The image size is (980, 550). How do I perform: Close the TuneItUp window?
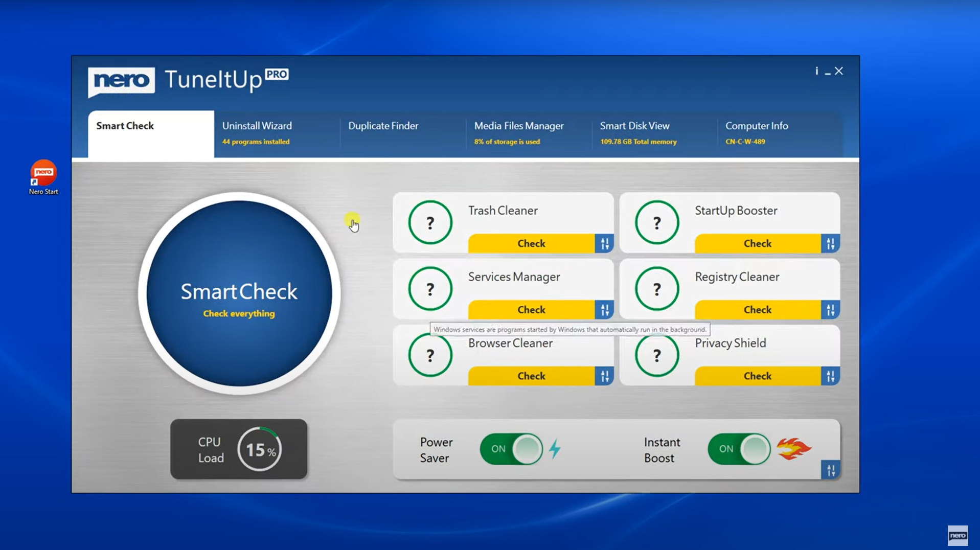tap(839, 71)
